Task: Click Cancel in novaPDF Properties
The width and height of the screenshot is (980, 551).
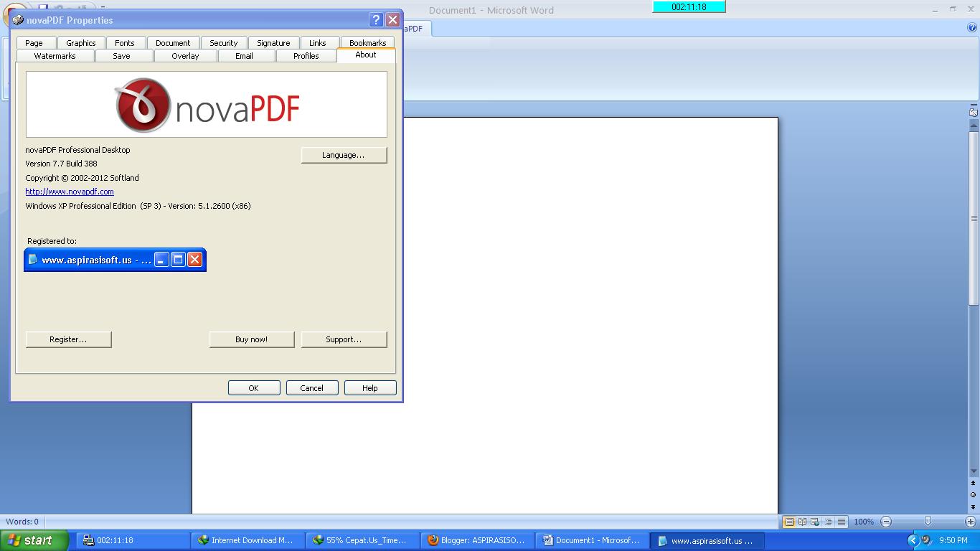Action: (311, 388)
